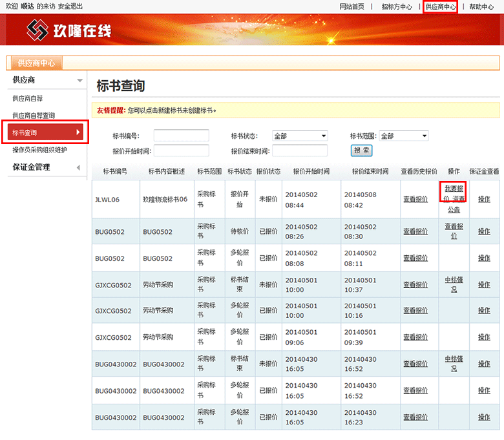The width and height of the screenshot is (504, 440).
Task: Click 安全退出 to log out
Action: pos(70,6)
